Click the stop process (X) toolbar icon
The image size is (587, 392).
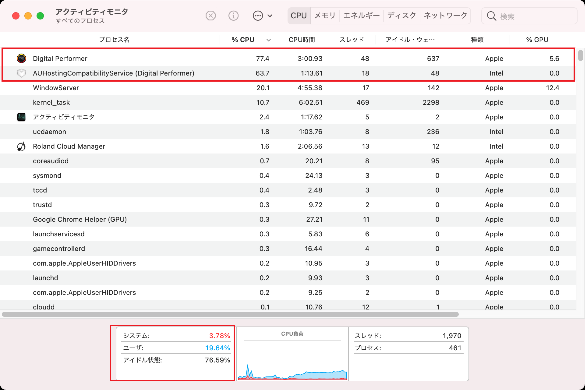211,16
